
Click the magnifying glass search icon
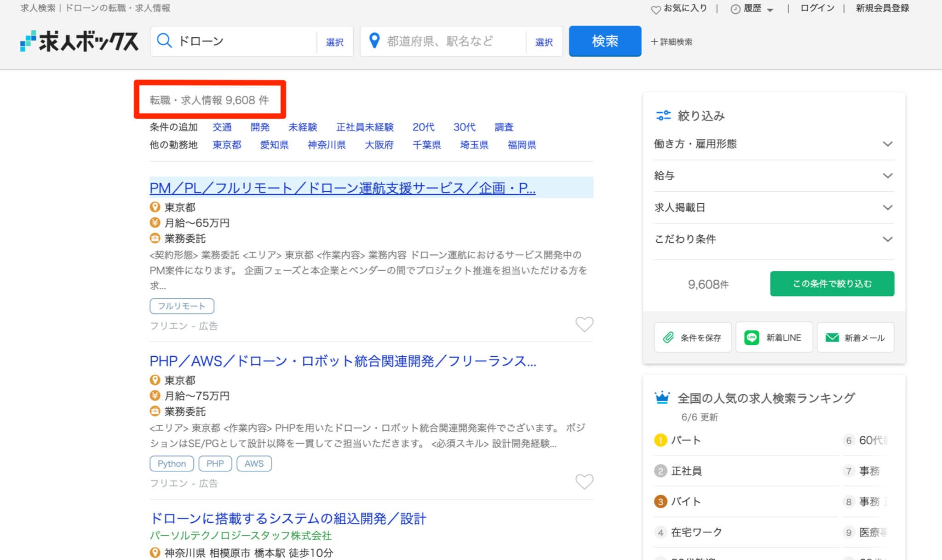164,40
